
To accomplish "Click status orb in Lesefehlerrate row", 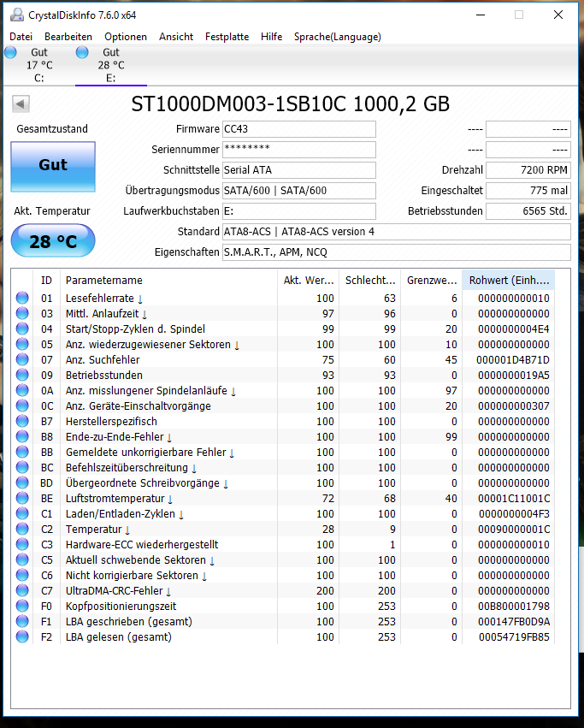I will click(22, 298).
